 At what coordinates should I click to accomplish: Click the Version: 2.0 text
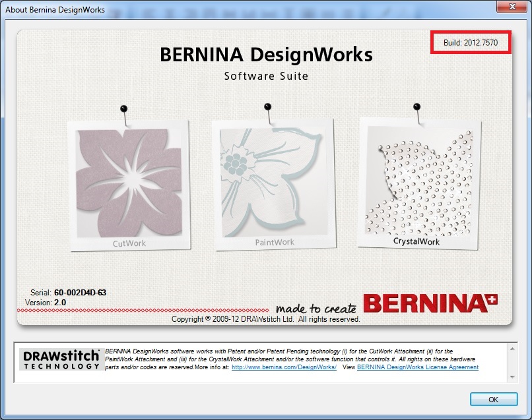point(46,303)
